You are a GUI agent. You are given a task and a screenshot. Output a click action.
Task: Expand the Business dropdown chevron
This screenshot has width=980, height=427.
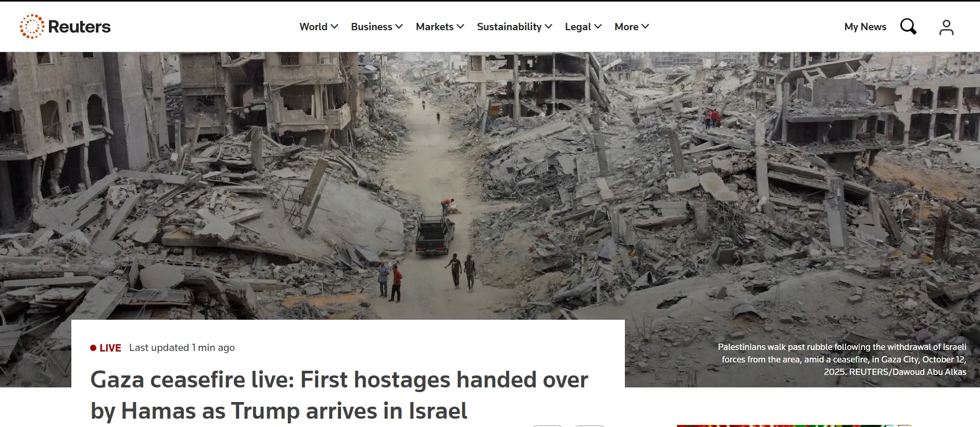(x=399, y=27)
